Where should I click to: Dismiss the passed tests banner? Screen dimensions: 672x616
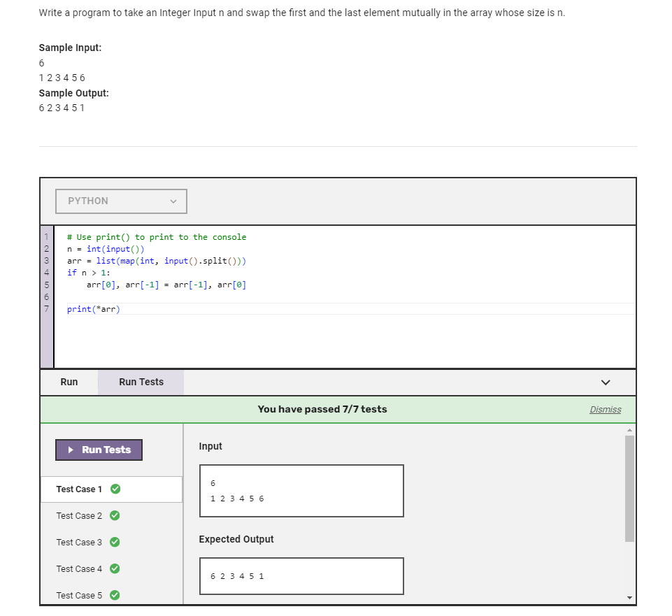pyautogui.click(x=605, y=409)
